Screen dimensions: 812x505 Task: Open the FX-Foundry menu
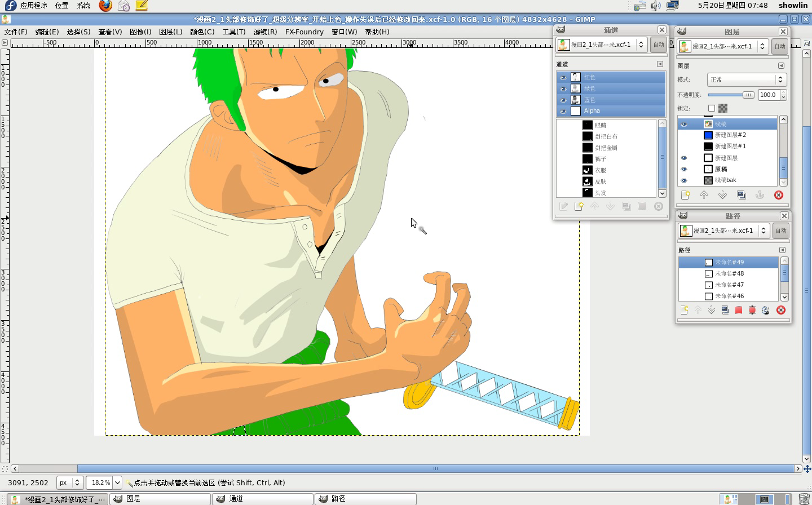[304, 32]
